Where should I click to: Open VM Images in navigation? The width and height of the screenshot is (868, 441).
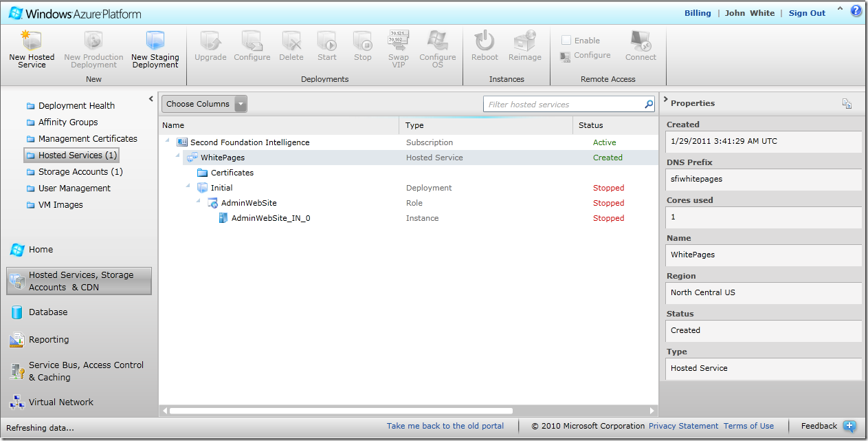pyautogui.click(x=54, y=204)
